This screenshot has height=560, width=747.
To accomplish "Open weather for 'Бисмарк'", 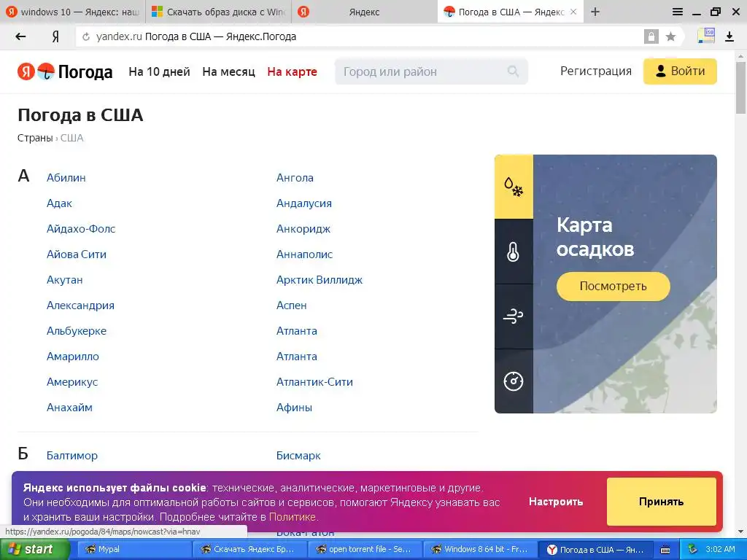I will coord(298,456).
